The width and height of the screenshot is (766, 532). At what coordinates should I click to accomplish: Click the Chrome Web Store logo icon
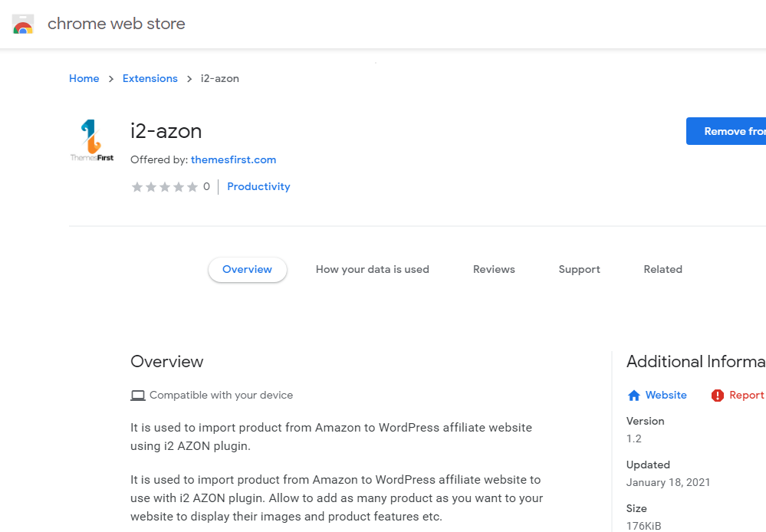tap(23, 25)
